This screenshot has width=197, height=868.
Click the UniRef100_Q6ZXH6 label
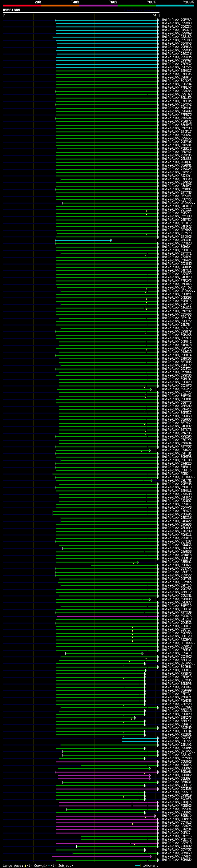[177, 680]
